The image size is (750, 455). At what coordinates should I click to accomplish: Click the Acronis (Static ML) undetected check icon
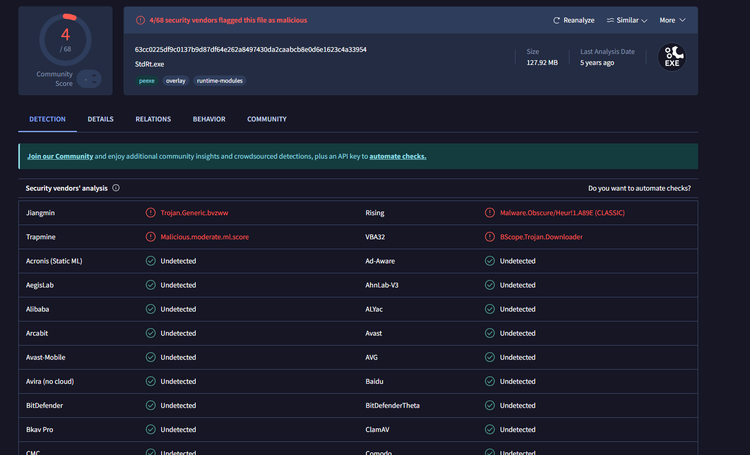tap(151, 261)
